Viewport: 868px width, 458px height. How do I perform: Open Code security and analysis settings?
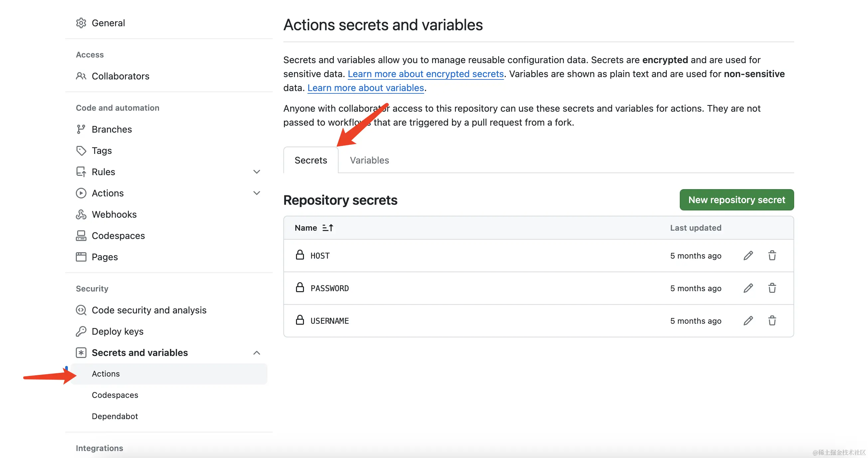coord(149,310)
